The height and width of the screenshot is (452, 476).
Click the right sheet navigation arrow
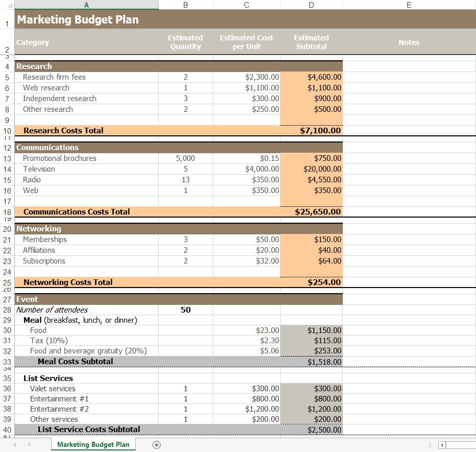tap(30, 445)
